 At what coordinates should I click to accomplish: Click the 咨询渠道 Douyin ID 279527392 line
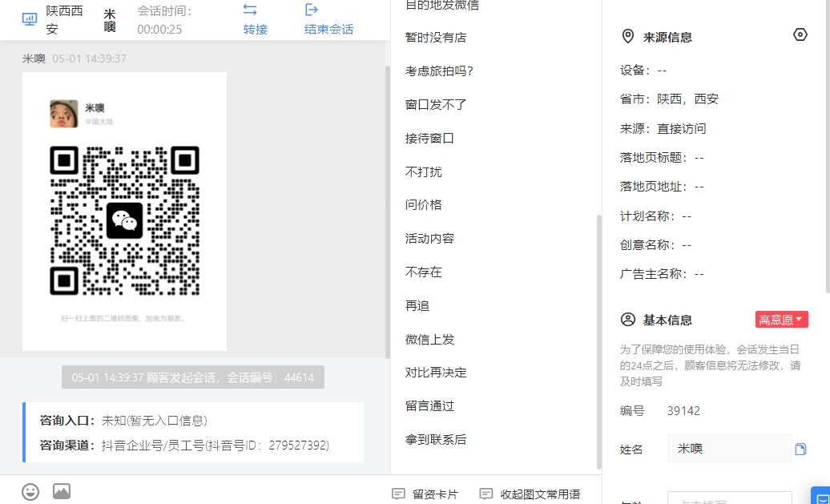184,446
